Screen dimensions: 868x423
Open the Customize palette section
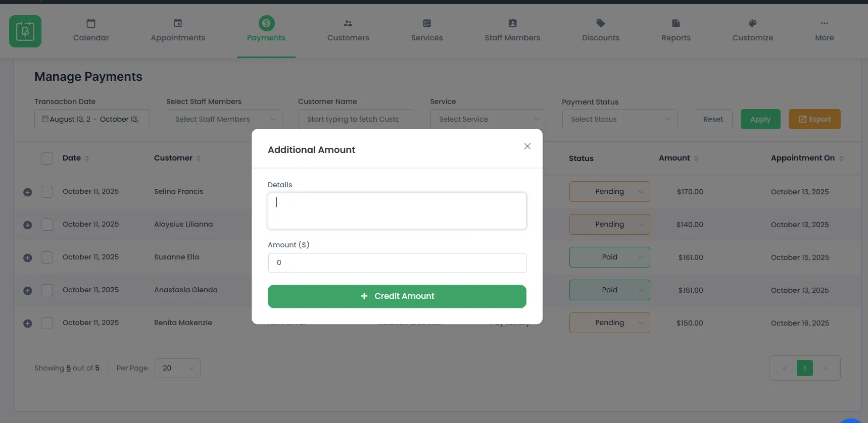pos(752,31)
